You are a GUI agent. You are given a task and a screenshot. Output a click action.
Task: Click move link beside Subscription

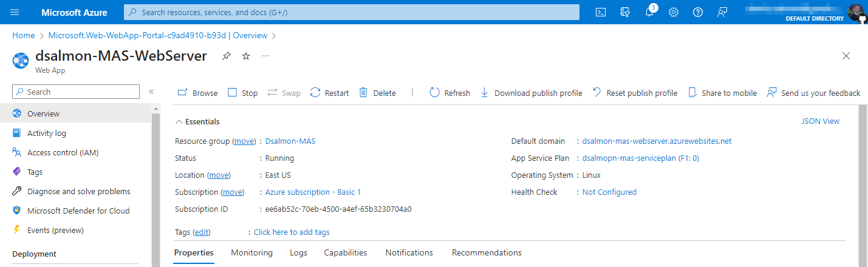pos(232,192)
